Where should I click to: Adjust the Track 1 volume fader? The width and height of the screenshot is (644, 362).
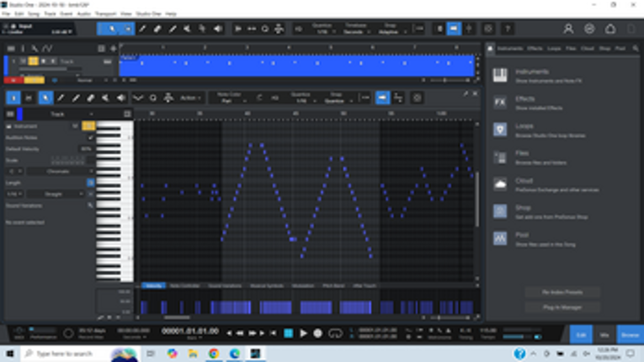tap(51, 69)
